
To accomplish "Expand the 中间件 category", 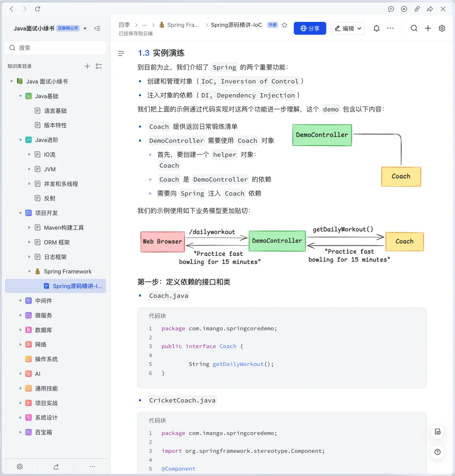I will tap(20, 301).
